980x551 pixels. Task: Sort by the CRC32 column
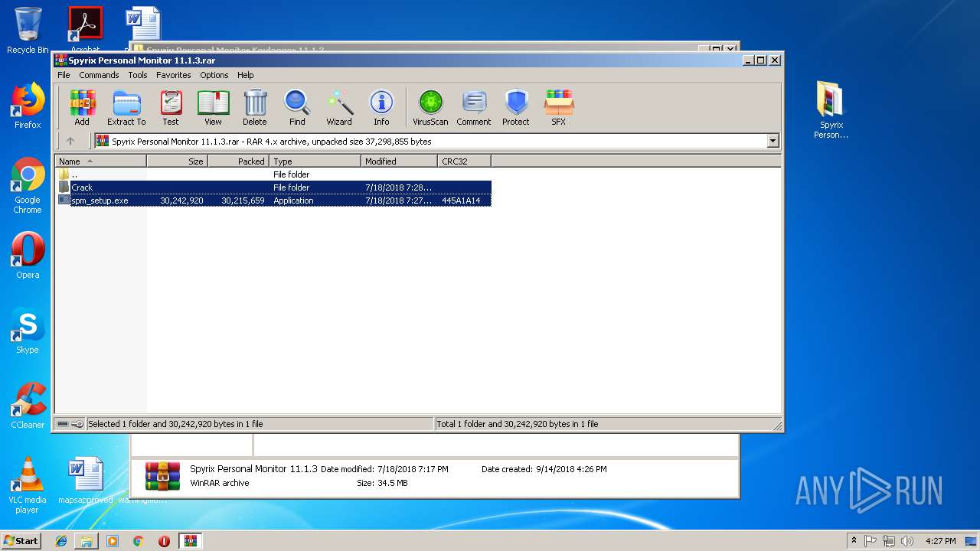464,161
